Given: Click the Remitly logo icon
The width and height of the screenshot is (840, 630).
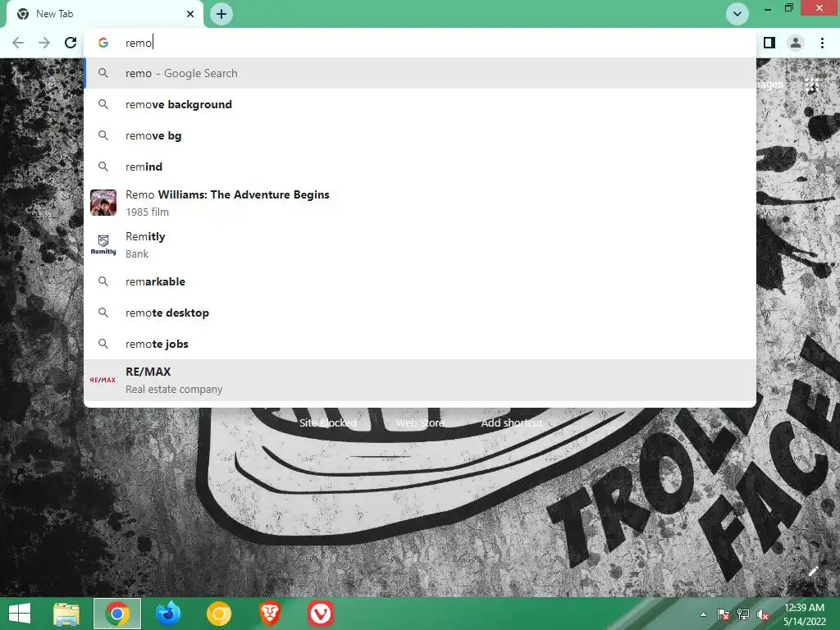Looking at the screenshot, I should (103, 244).
